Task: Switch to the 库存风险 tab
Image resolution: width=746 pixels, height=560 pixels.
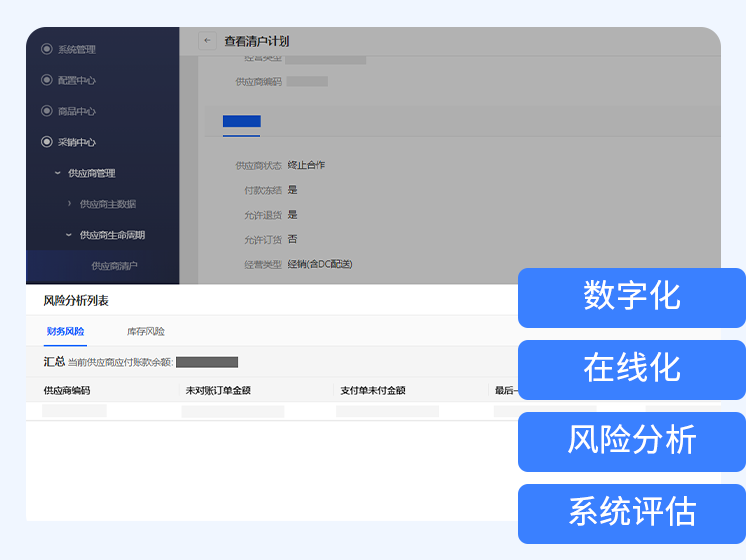Action: [x=146, y=331]
